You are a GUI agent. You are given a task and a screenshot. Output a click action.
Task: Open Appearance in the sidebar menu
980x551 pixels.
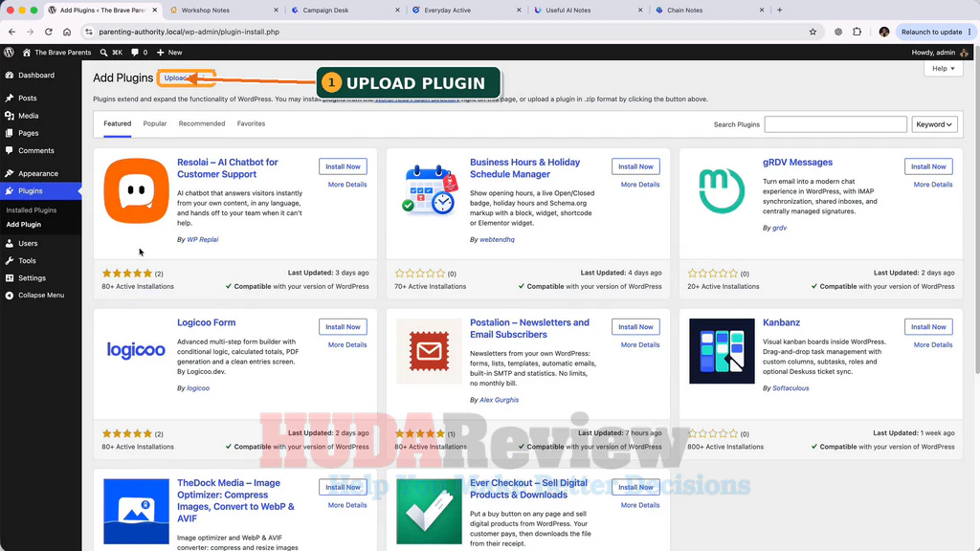coord(40,174)
